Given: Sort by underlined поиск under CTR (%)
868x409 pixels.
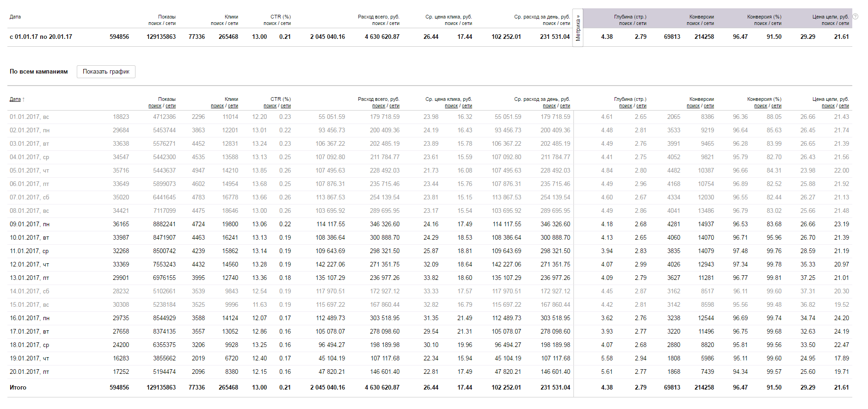Looking at the screenshot, I should (x=270, y=106).
